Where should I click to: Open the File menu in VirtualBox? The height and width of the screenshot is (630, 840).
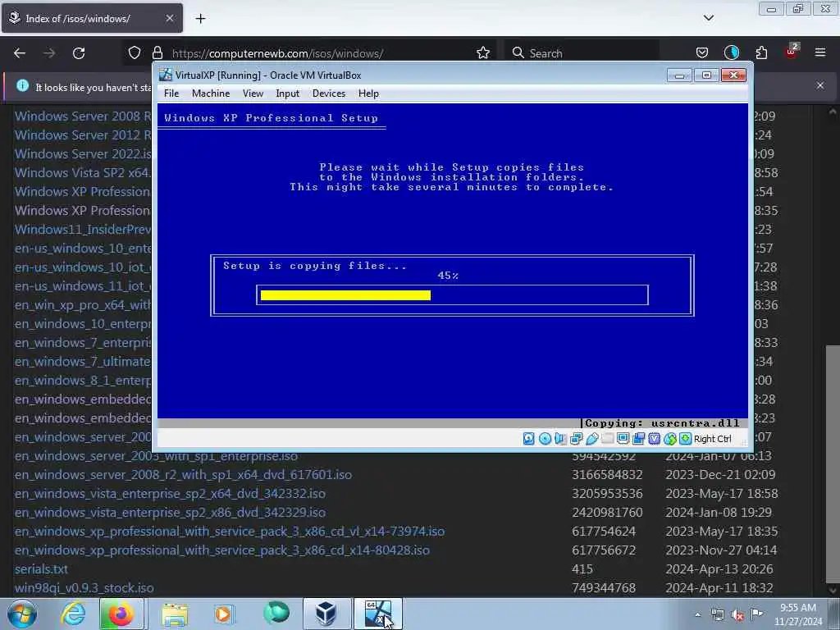pos(171,94)
